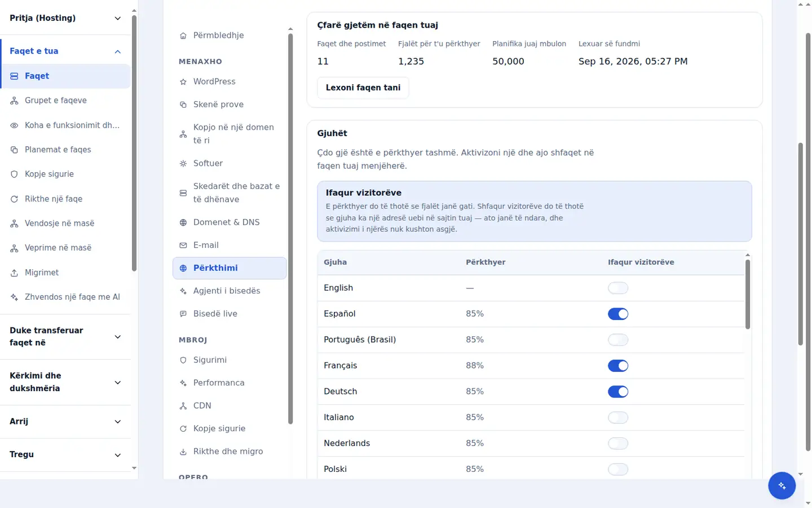Click the Kopje sigurie shield icon in left sidebar

[14, 174]
